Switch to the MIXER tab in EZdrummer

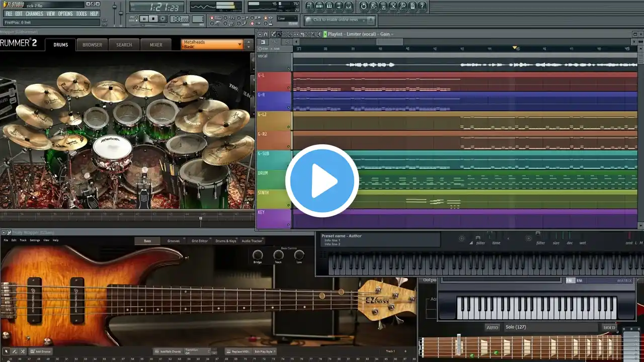(156, 45)
